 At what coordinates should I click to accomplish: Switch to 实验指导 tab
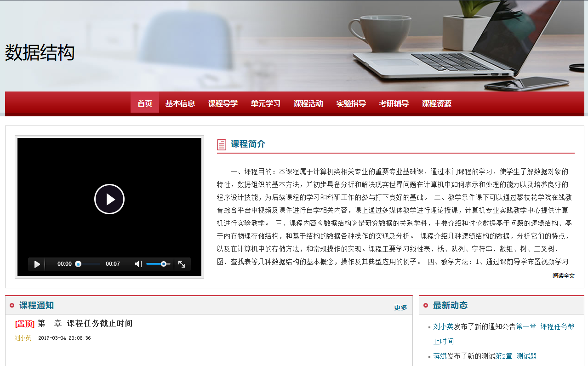coord(351,103)
